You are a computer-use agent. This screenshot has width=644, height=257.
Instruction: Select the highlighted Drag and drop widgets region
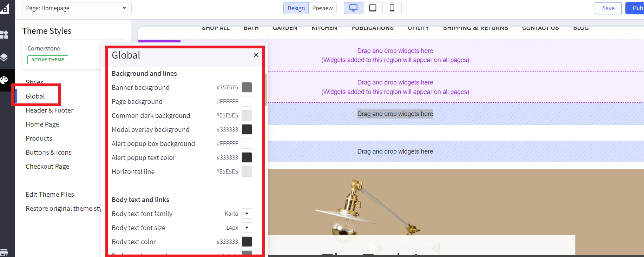[395, 114]
